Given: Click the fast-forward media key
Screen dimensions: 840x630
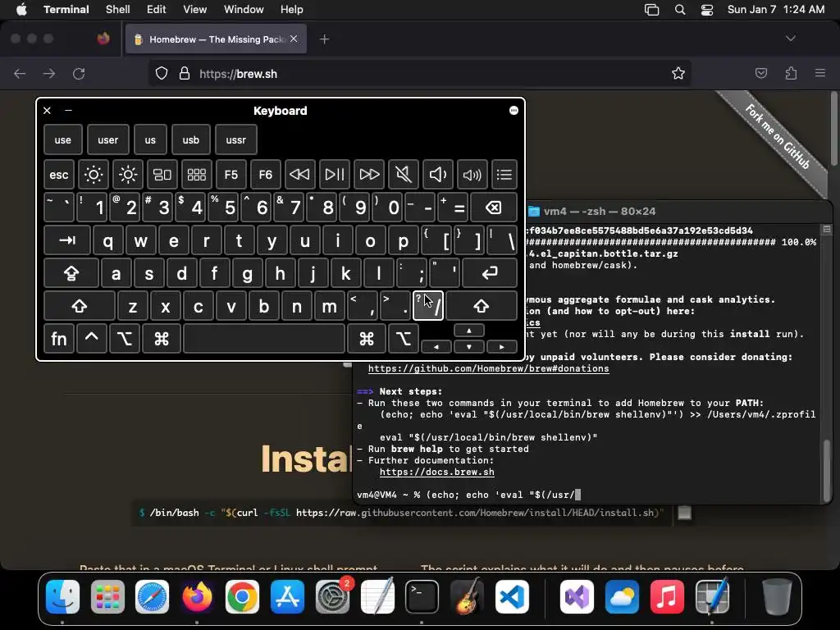Looking at the screenshot, I should (368, 175).
